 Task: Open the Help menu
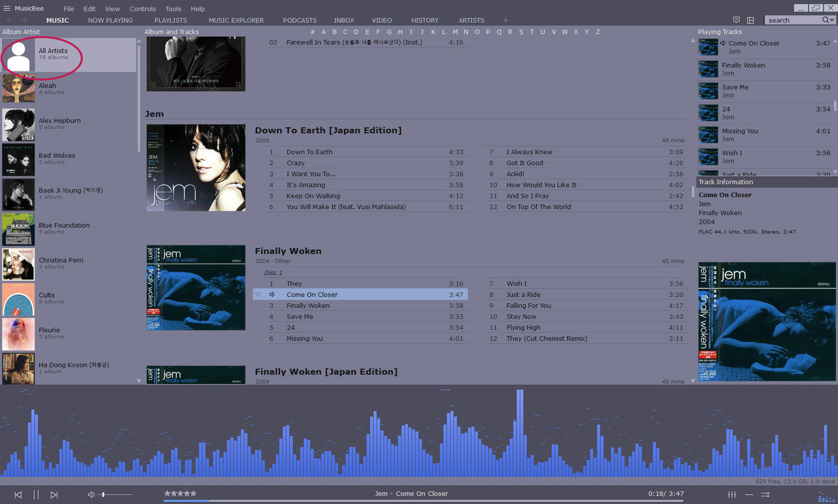tap(198, 9)
